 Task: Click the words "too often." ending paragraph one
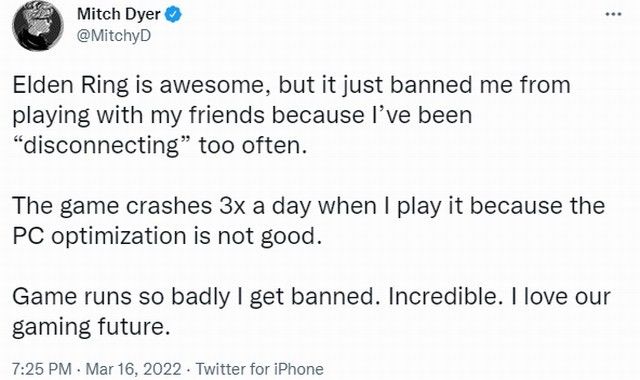point(252,146)
